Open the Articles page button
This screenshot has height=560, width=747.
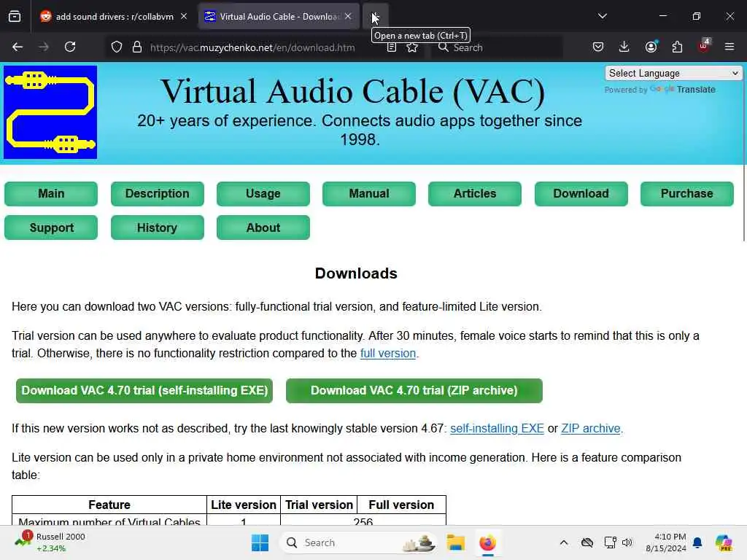coord(474,194)
